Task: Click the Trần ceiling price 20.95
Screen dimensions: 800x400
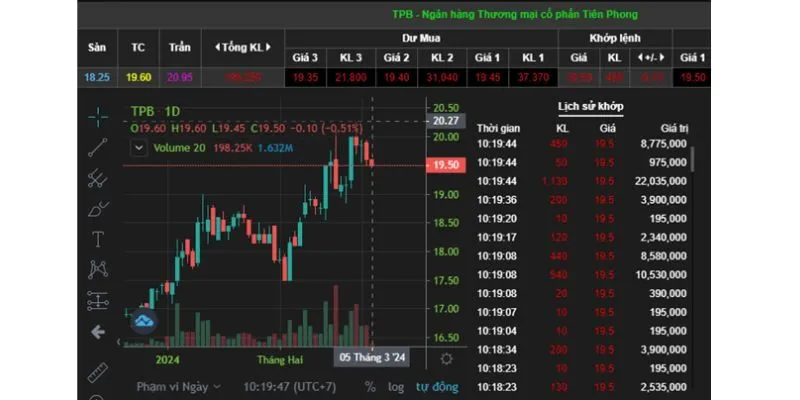Action: click(180, 78)
